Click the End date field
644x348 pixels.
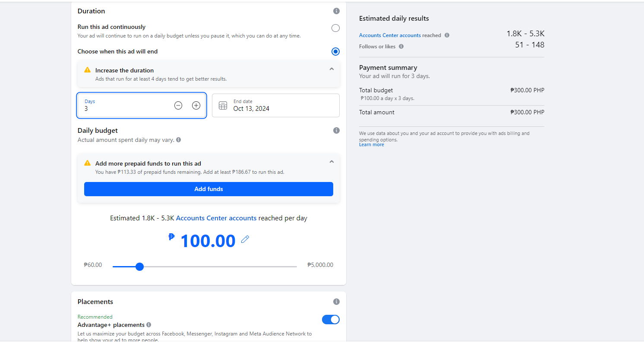[x=281, y=105]
